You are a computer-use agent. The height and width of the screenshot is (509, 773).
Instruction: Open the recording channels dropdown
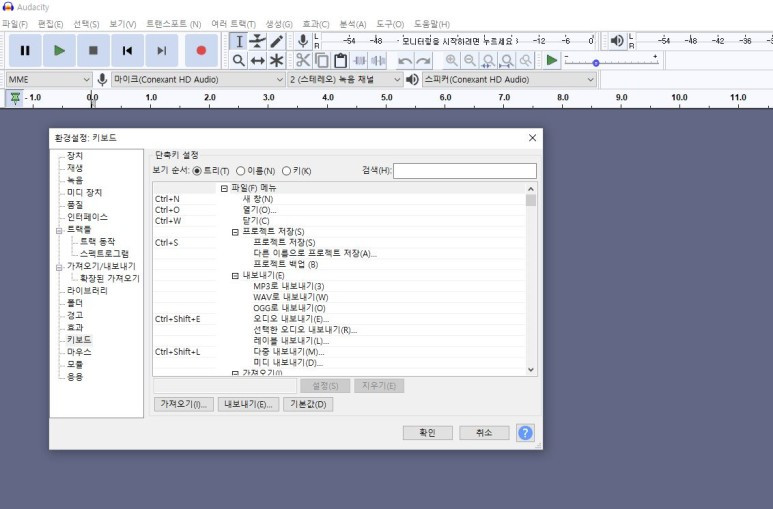[x=345, y=79]
